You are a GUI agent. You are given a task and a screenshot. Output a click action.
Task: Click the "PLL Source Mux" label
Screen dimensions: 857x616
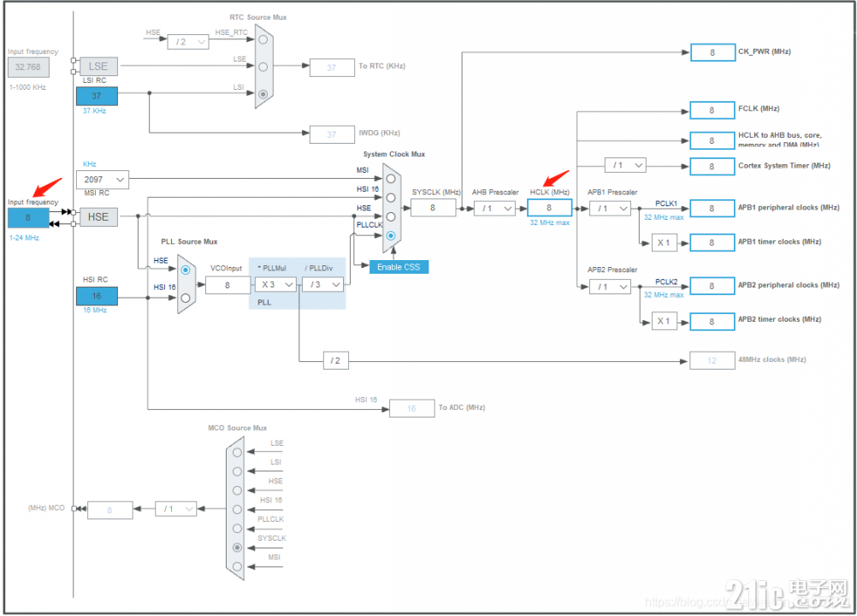point(189,241)
